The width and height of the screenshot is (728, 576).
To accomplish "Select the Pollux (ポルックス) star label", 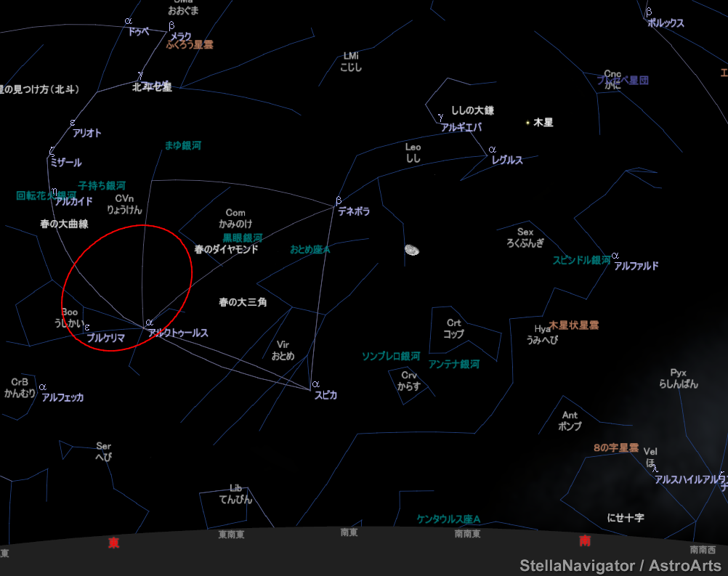I will (666, 23).
